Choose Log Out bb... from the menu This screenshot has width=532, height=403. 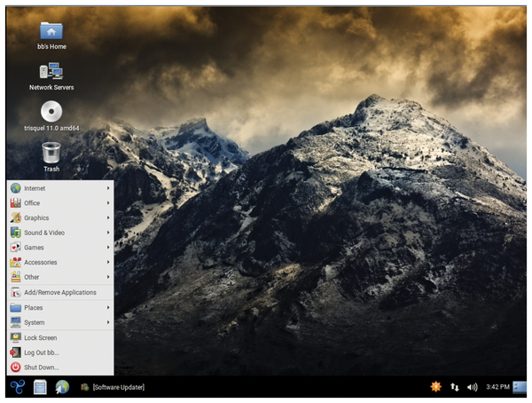[x=60, y=352]
